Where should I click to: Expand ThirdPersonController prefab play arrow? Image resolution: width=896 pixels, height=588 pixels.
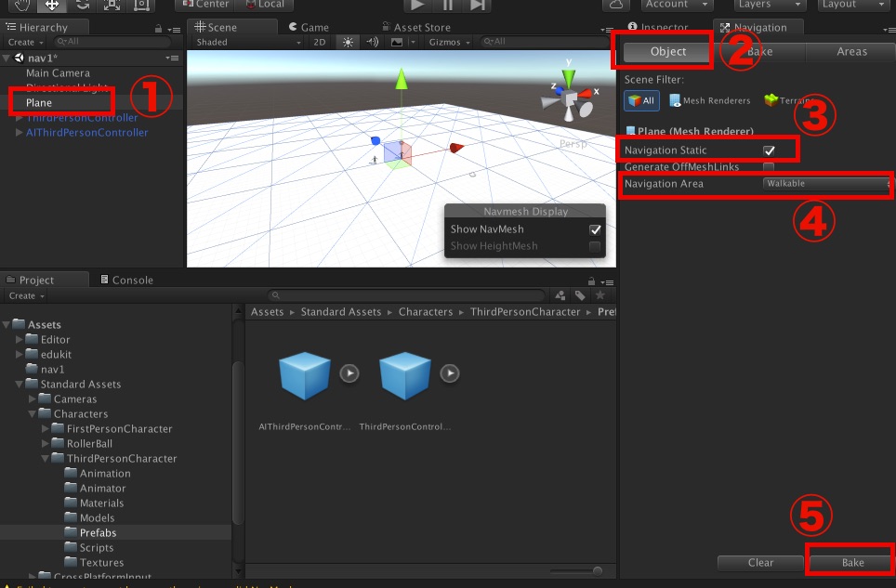coord(450,373)
